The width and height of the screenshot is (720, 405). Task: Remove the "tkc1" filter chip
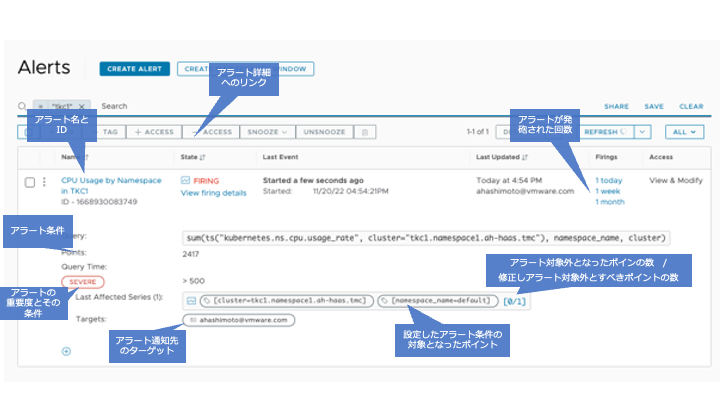tap(82, 107)
